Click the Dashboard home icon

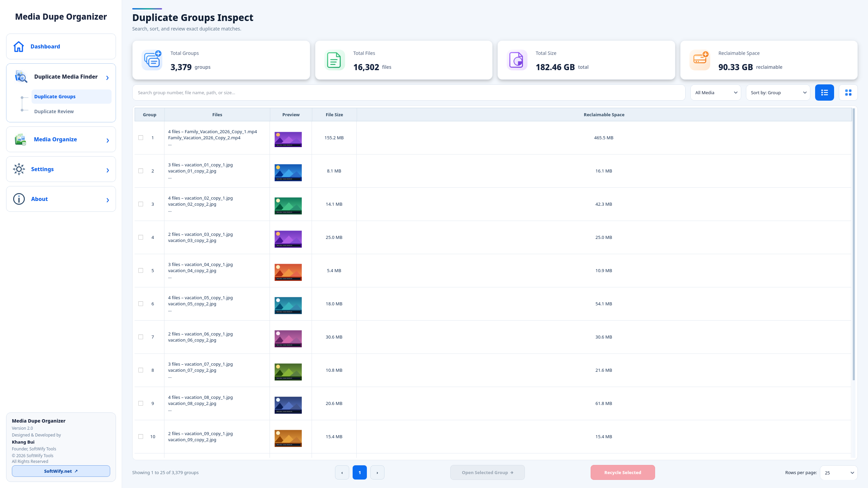point(19,46)
